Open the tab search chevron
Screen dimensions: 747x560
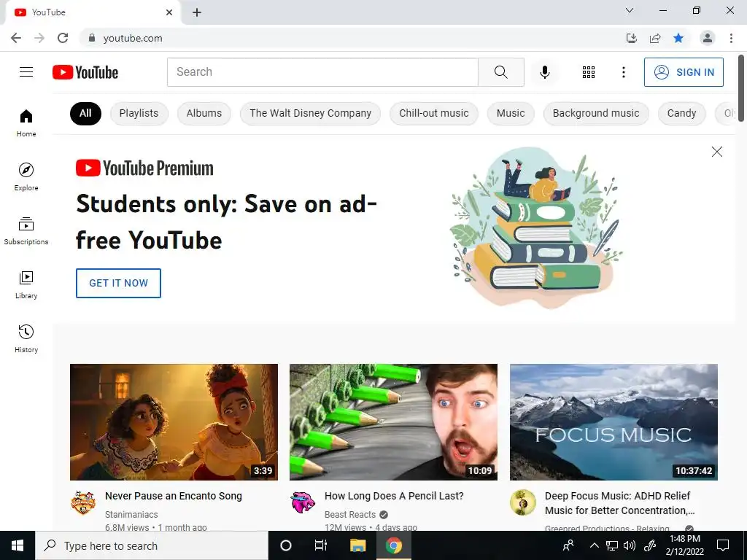pyautogui.click(x=630, y=10)
